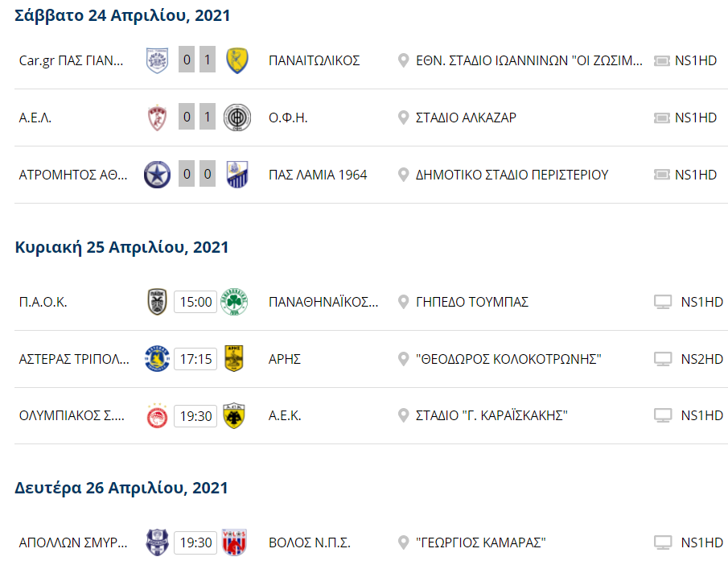Open the 15:00 ΠΑΟΚ match time

(x=195, y=302)
